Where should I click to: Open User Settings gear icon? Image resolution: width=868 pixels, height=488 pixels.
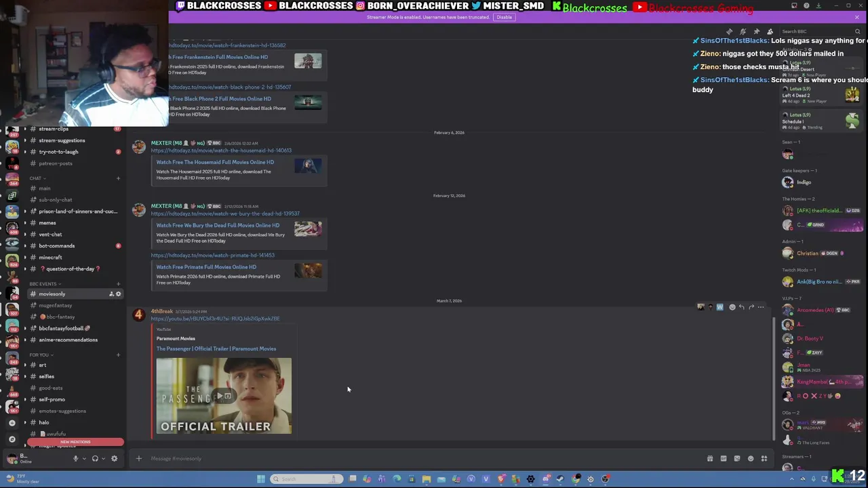[x=114, y=459]
